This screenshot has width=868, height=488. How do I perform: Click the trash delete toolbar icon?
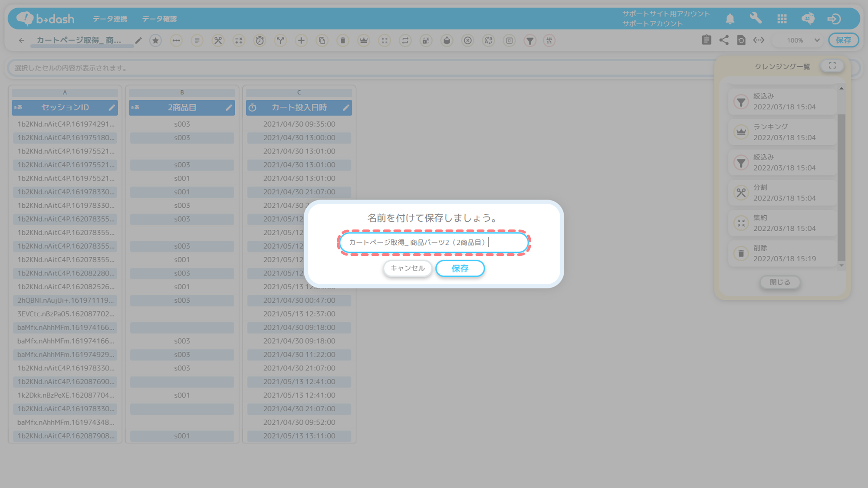click(x=343, y=40)
